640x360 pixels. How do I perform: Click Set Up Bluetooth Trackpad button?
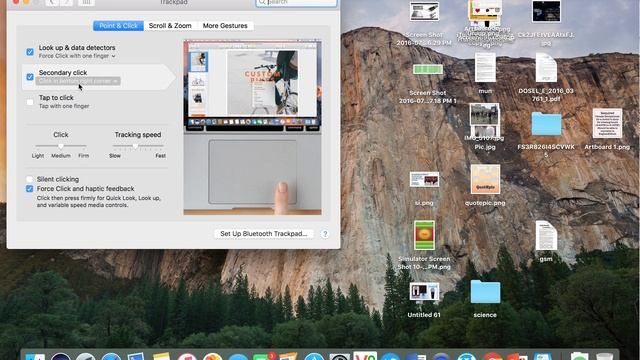(x=264, y=234)
